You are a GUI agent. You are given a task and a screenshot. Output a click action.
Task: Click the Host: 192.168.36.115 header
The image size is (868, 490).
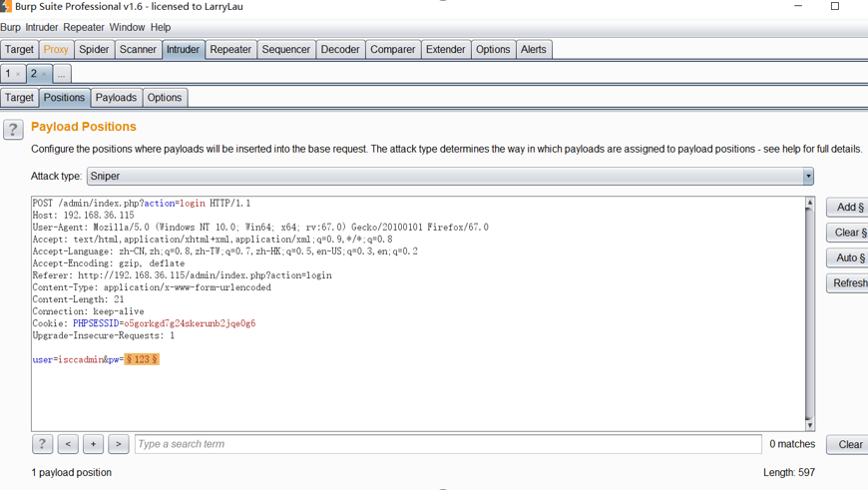pos(83,216)
